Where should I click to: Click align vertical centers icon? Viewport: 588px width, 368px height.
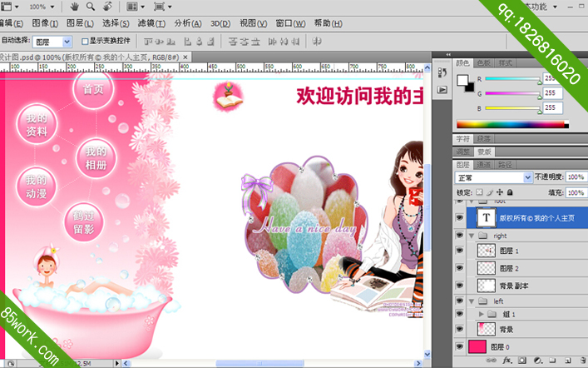point(160,42)
